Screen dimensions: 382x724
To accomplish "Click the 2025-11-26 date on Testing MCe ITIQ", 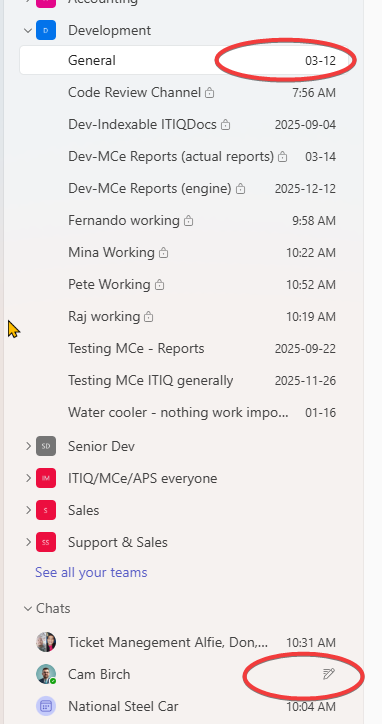I will [x=305, y=381].
